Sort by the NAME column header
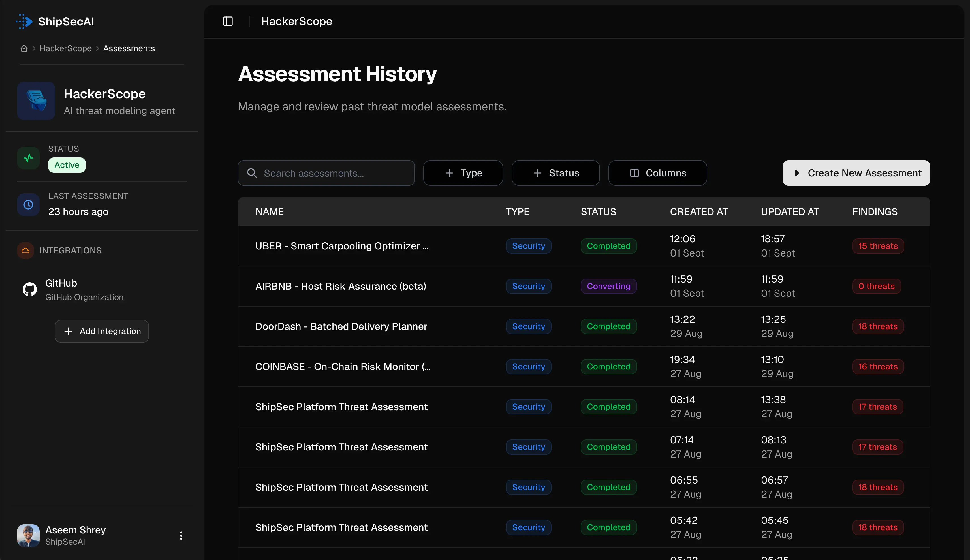 pyautogui.click(x=270, y=211)
